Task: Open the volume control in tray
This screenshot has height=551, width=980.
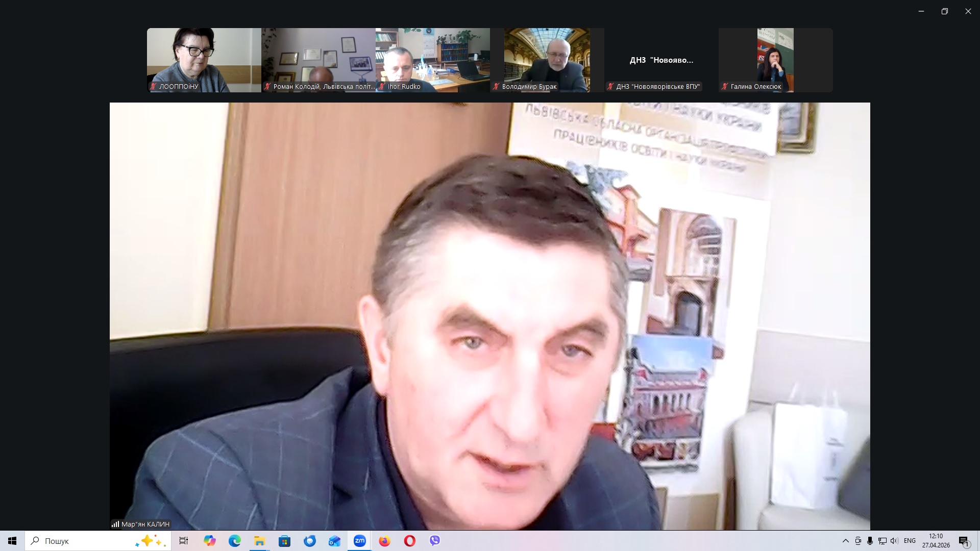Action: (x=894, y=541)
